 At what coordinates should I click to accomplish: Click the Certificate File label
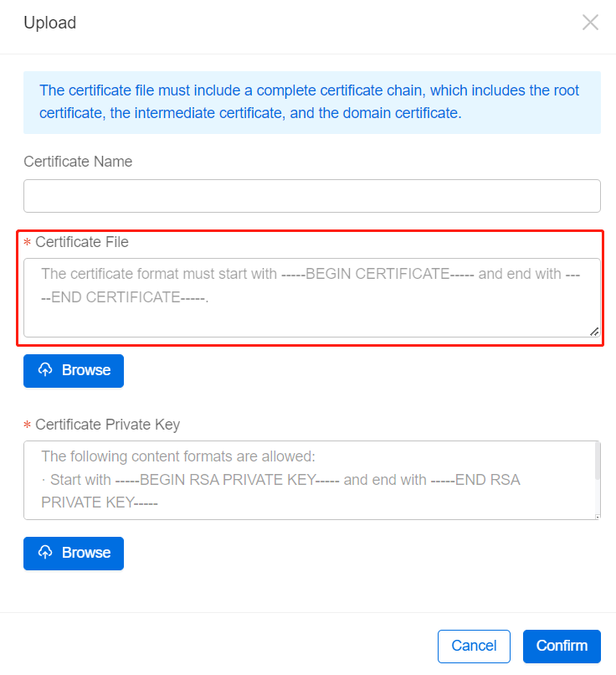tap(83, 242)
